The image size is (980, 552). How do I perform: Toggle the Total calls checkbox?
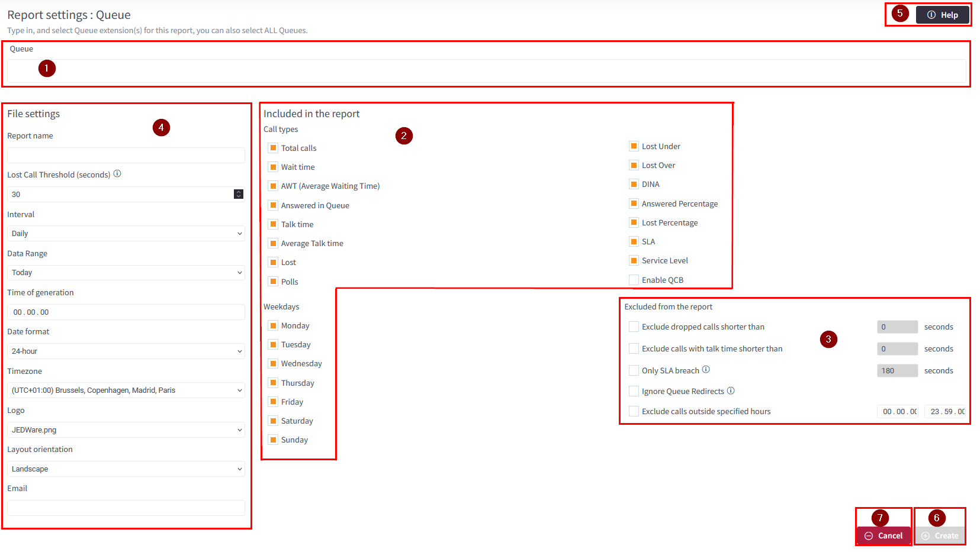pyautogui.click(x=273, y=148)
